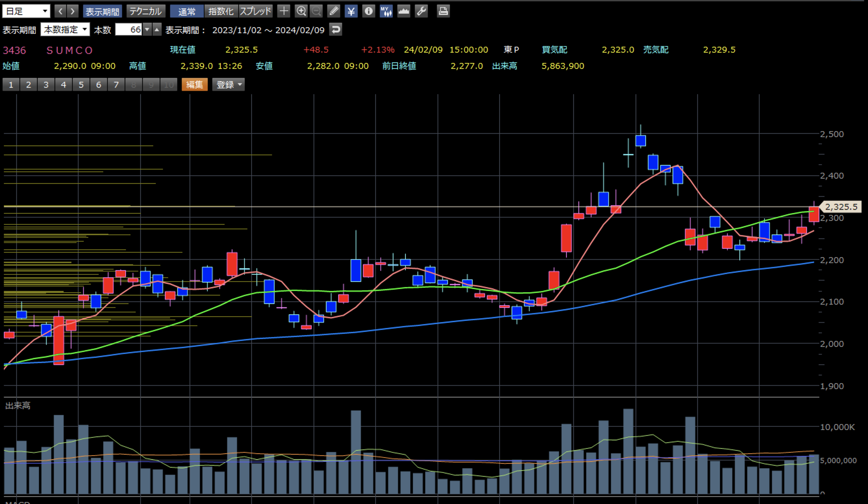The width and height of the screenshot is (868, 504).
Task: Expand the 登録 dropdown button
Action: (229, 84)
